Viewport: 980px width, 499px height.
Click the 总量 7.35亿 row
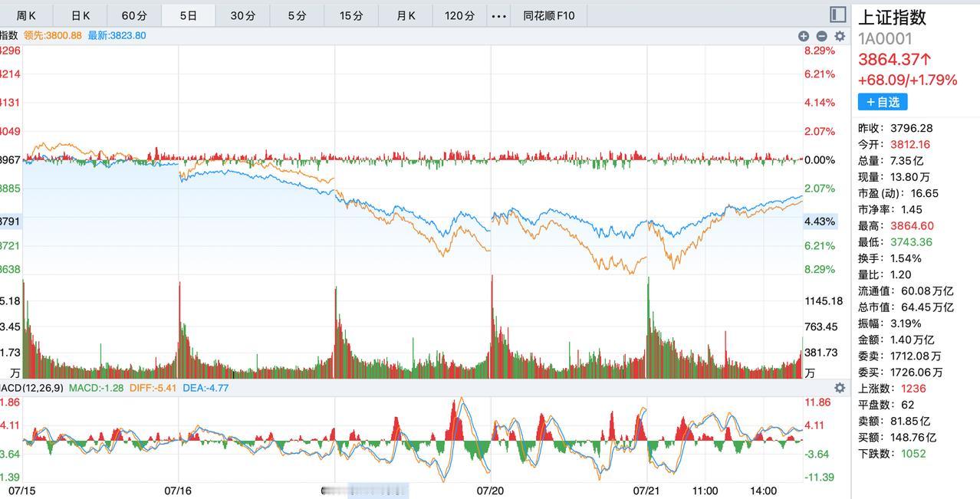click(890, 161)
